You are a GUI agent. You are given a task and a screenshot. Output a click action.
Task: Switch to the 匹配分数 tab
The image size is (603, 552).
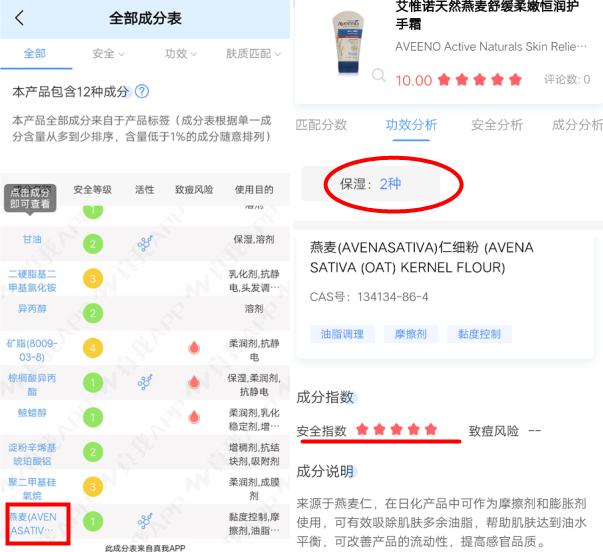321,125
